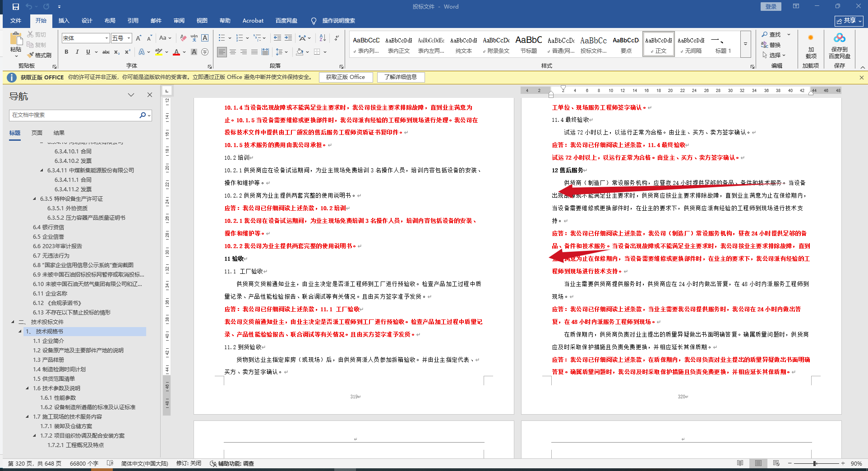The width and height of the screenshot is (868, 471).
Task: Apply distributed alignment to the paragraph
Action: [265, 52]
